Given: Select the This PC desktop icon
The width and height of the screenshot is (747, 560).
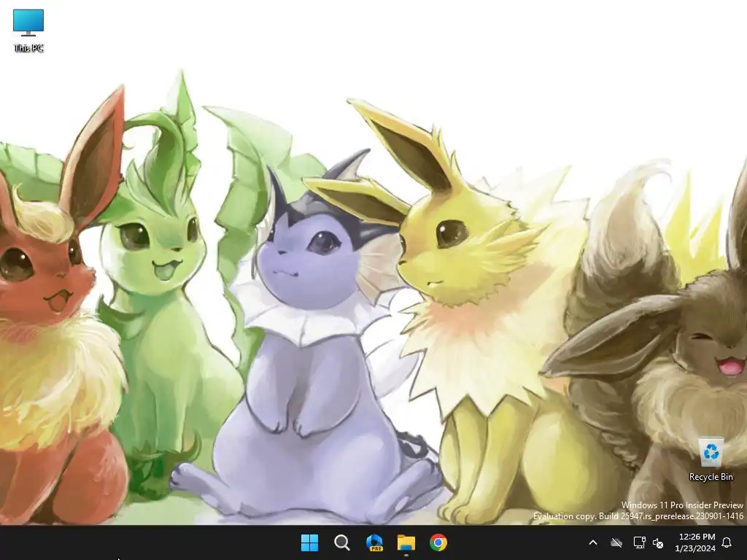Looking at the screenshot, I should [x=28, y=31].
